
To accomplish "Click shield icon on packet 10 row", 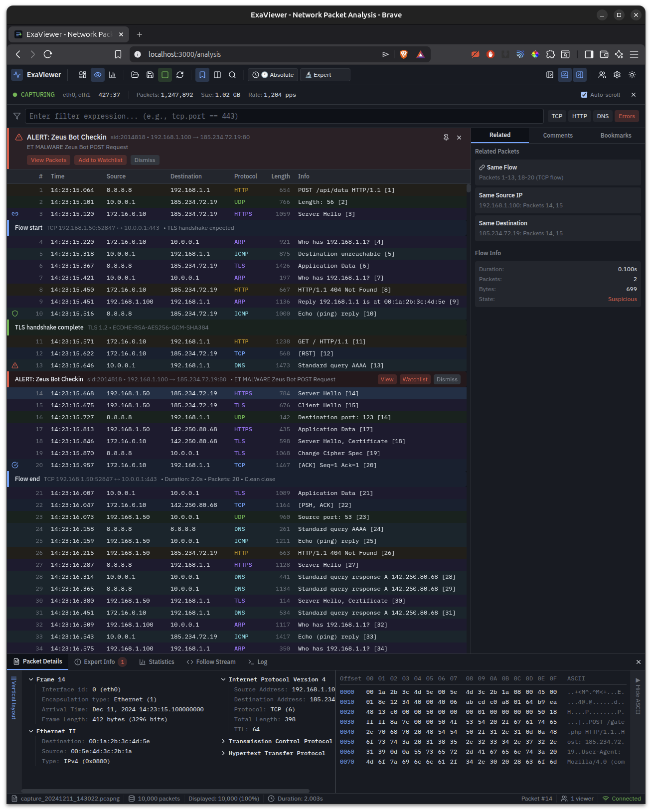I will coord(15,314).
